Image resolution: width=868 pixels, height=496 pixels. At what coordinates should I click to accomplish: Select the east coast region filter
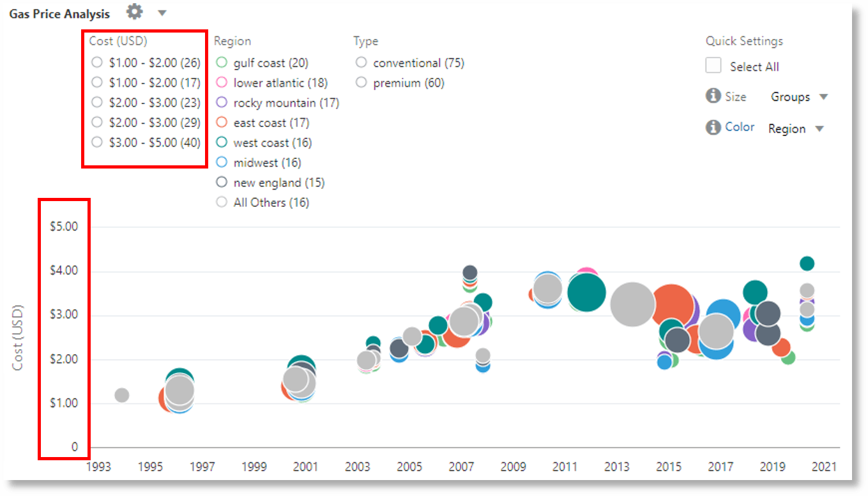(221, 123)
